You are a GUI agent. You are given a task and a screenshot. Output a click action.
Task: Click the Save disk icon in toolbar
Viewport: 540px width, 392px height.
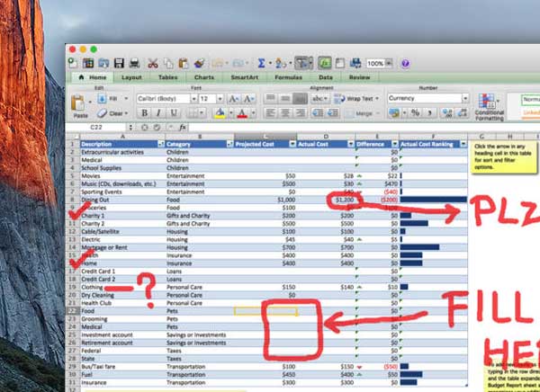click(118, 63)
